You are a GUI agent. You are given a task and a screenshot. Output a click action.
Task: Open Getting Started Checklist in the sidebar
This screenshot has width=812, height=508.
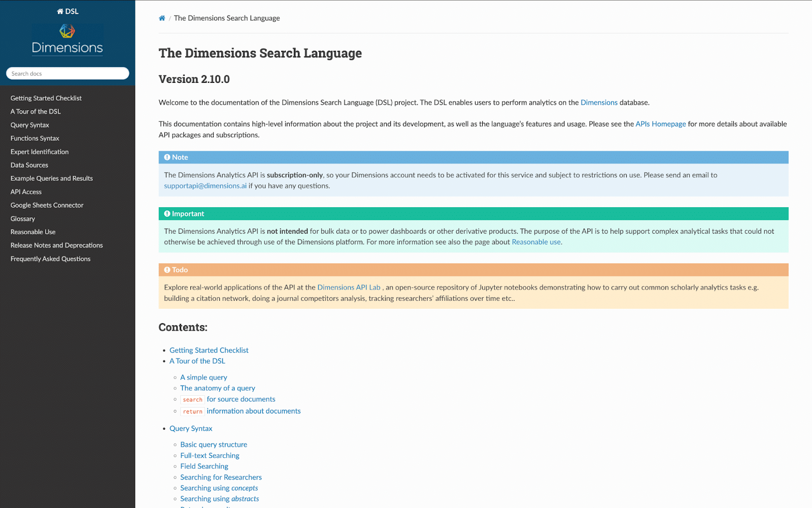click(x=46, y=98)
